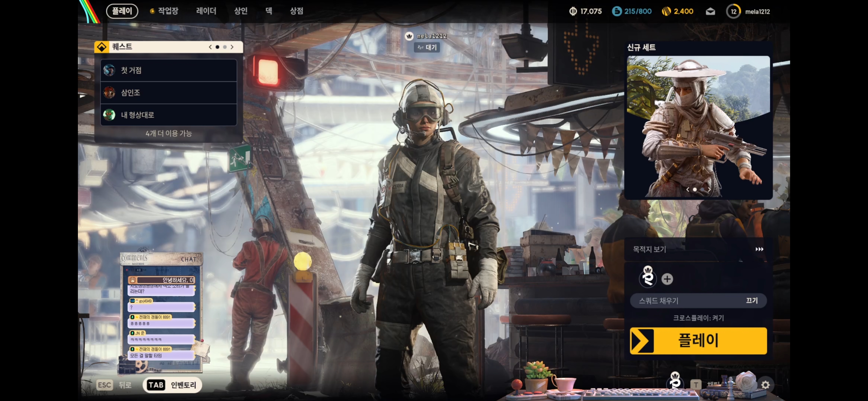This screenshot has width=868, height=401.
Task: Click the crown icon beside mela1212 nameplate
Action: pos(409,36)
